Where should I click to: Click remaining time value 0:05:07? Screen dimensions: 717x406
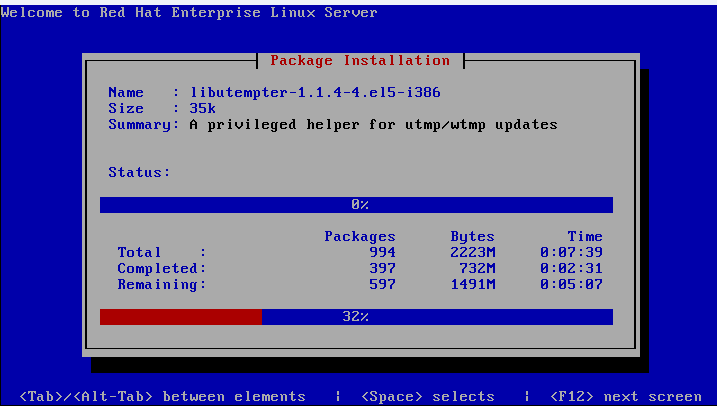571,284
